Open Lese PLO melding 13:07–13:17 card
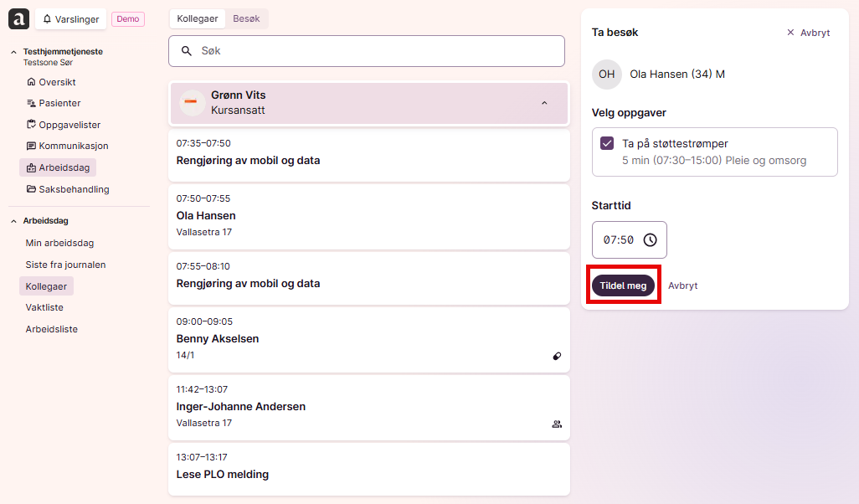 (x=368, y=469)
